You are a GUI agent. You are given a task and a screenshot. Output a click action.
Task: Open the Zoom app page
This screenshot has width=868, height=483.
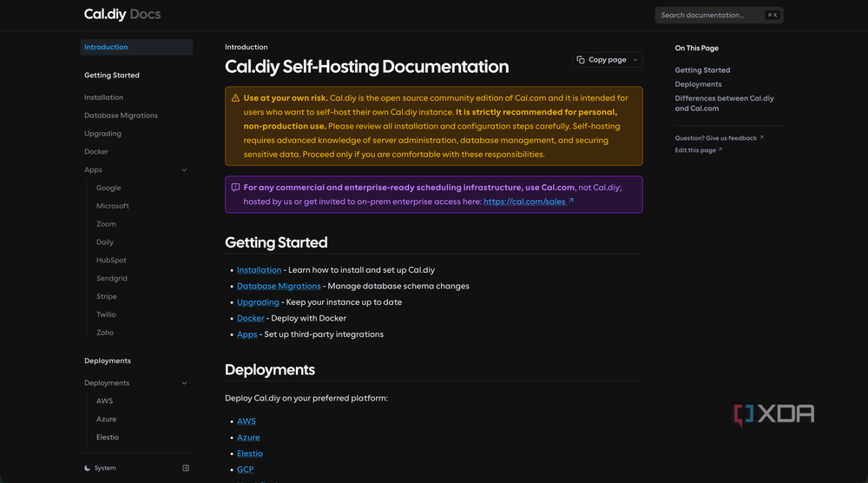pyautogui.click(x=106, y=224)
